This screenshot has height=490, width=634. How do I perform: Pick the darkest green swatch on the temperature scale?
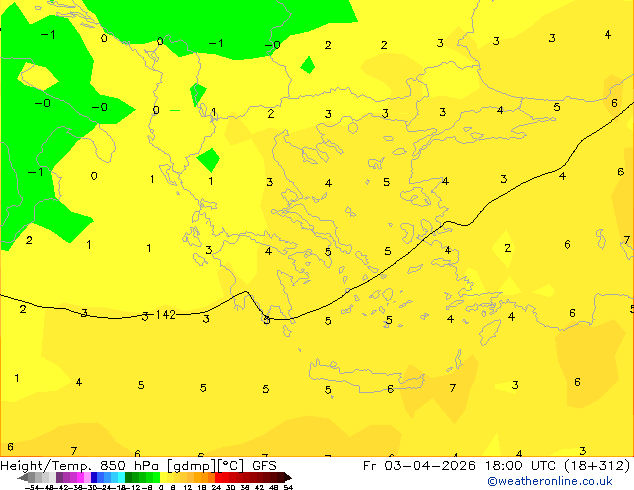point(128,477)
